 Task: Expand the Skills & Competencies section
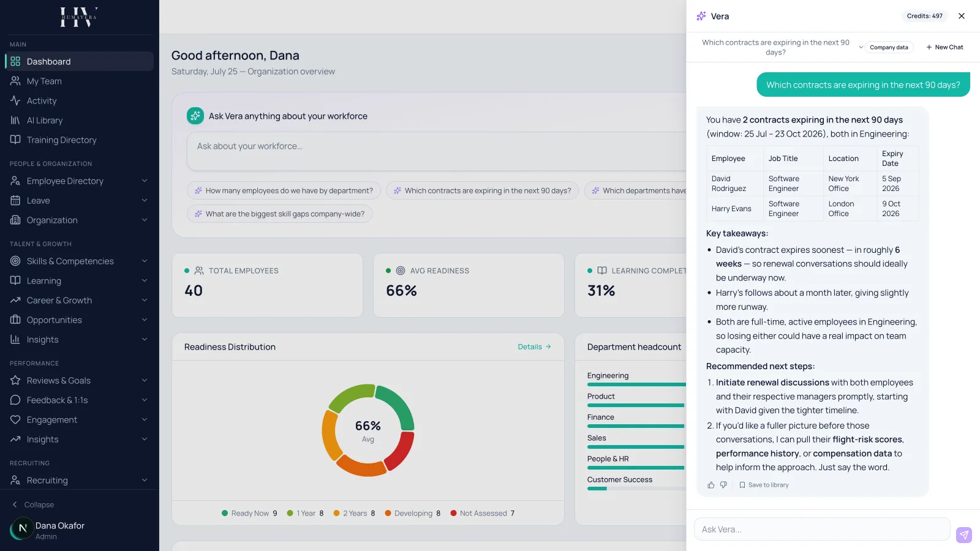coord(80,261)
